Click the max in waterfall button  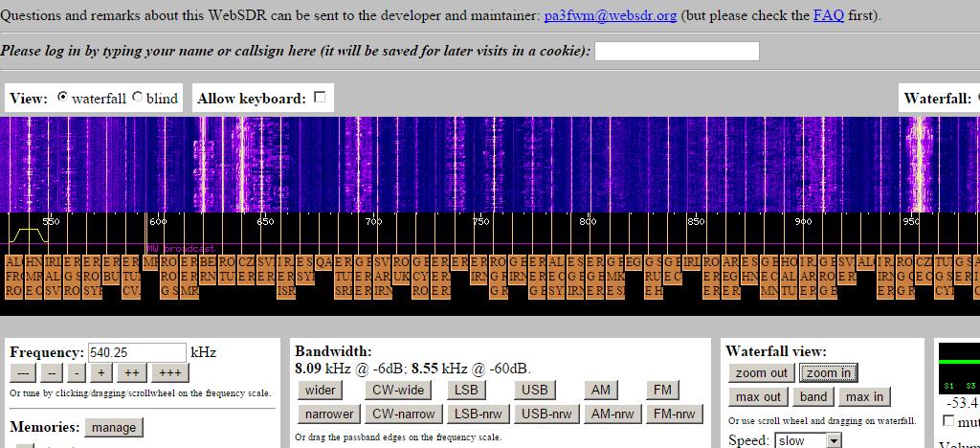tap(864, 396)
